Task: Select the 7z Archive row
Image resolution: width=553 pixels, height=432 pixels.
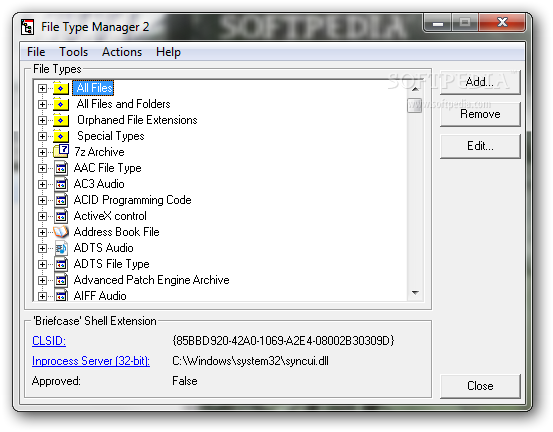Action: (99, 152)
